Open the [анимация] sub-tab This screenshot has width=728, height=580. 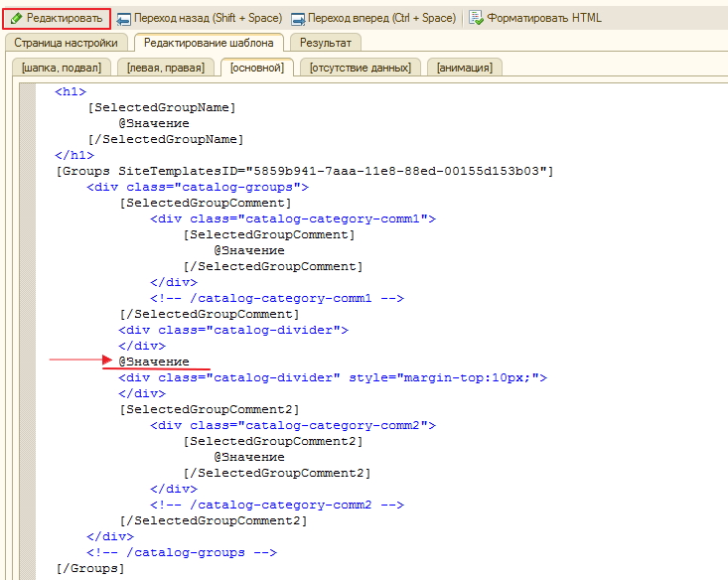(x=464, y=68)
